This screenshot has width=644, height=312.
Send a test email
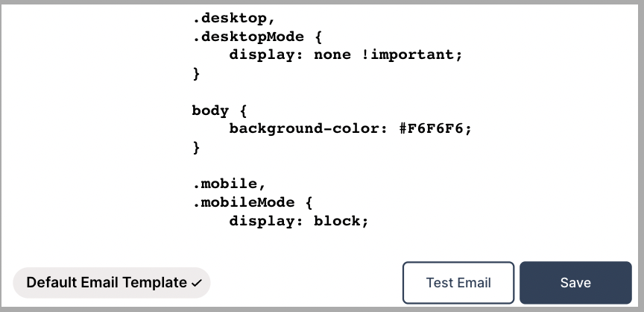pos(458,283)
